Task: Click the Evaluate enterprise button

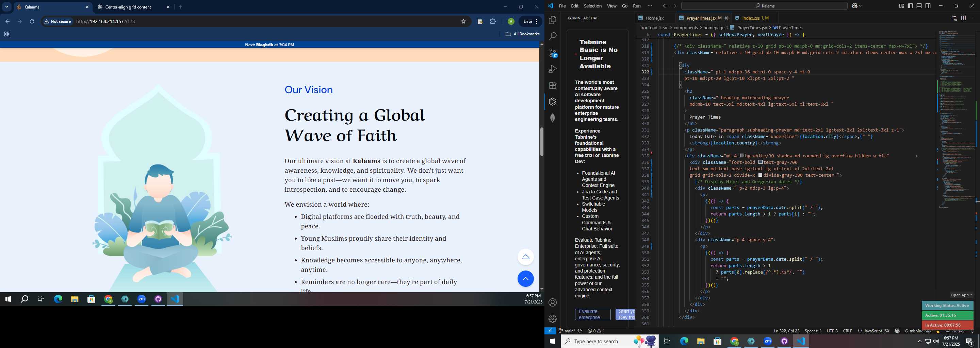Action: tap(592, 314)
